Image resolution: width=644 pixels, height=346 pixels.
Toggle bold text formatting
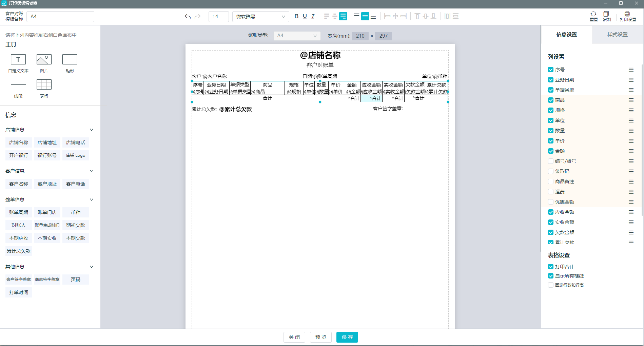[296, 16]
